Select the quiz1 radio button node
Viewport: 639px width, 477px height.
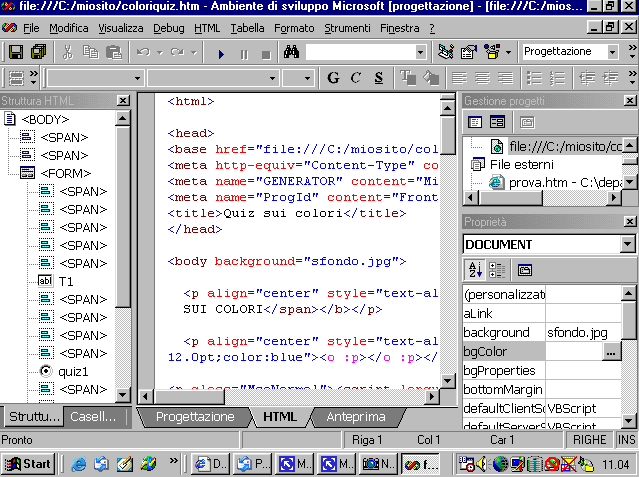pos(66,371)
